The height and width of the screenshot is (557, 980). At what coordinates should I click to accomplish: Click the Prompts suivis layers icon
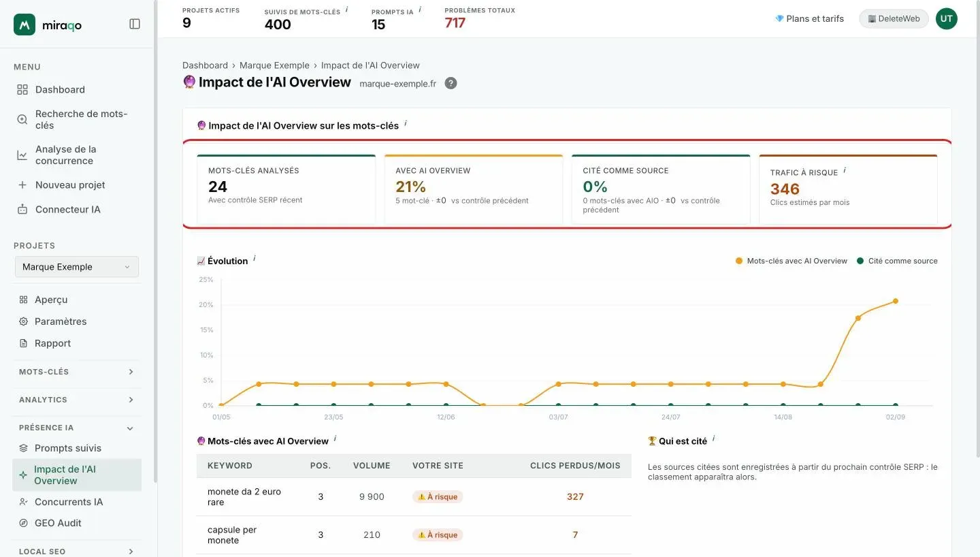[x=23, y=448]
